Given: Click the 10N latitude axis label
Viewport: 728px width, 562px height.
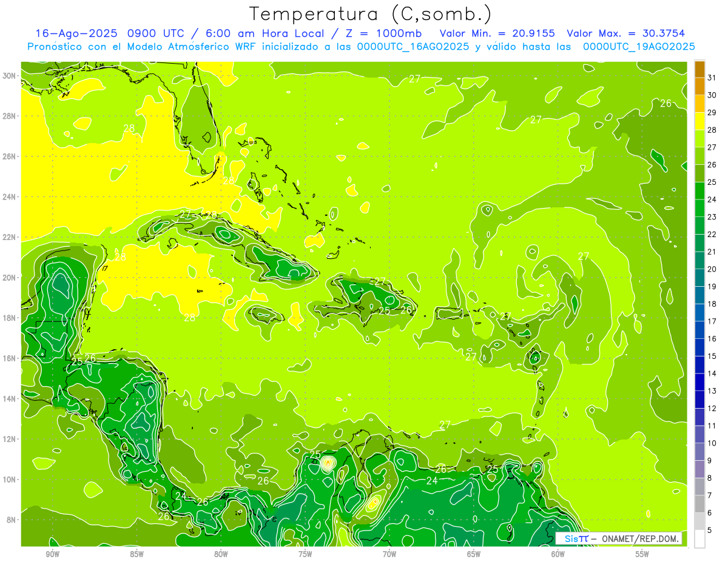Looking at the screenshot, I should 10,480.
